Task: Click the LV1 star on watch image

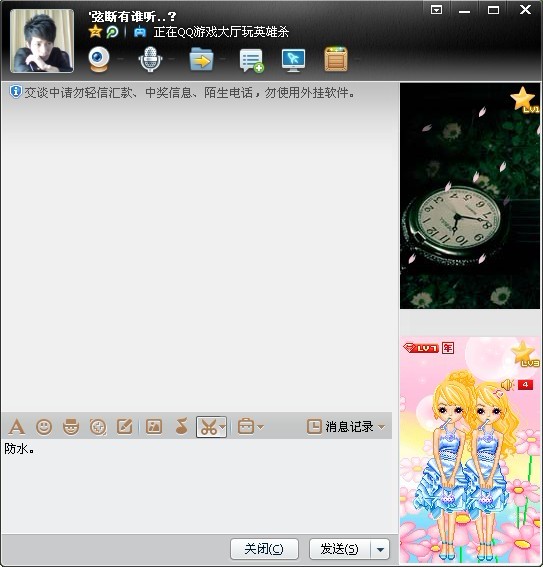Action: tap(525, 100)
